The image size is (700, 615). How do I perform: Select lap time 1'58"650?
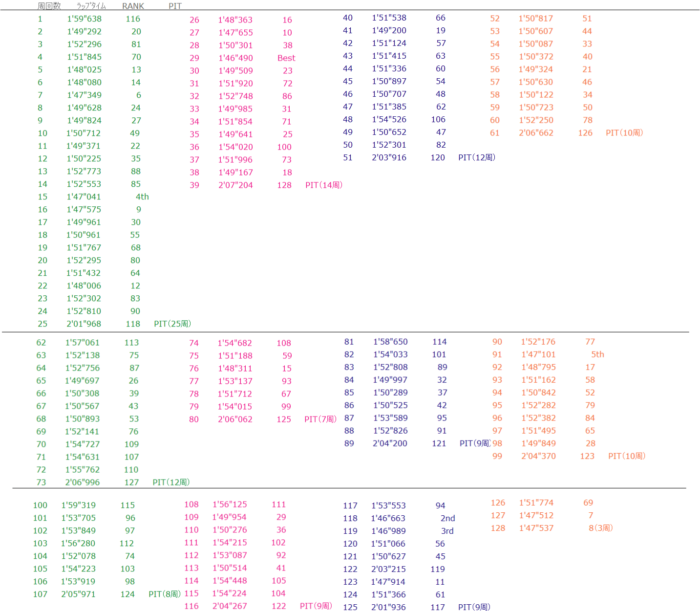pos(390,342)
